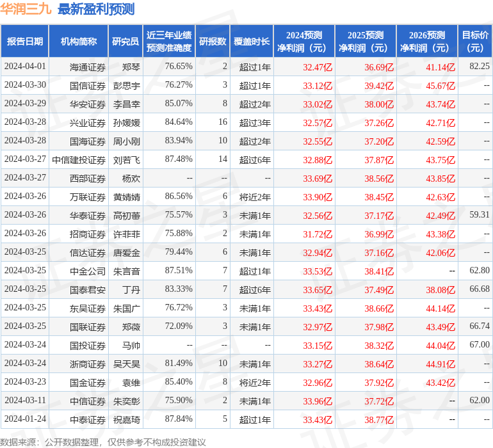The width and height of the screenshot is (493, 448).
Task: Click target price 82.25
Action: click(480, 66)
